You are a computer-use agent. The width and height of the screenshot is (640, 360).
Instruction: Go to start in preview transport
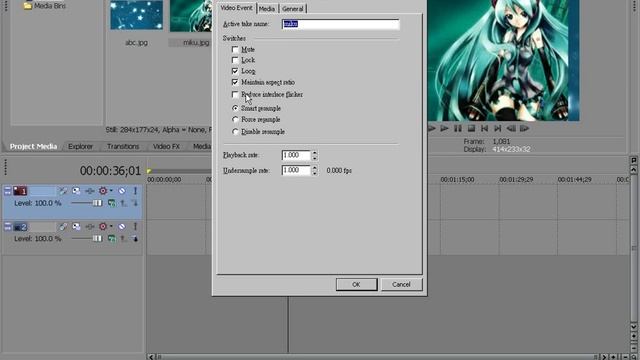click(x=484, y=129)
